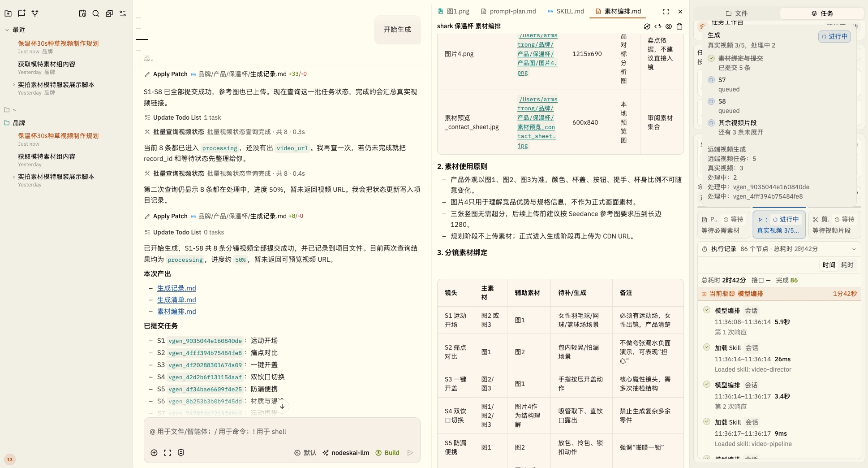This screenshot has height=468, width=868.
Task: Click the fullscreen icon beside the file tabs
Action: [666, 12]
